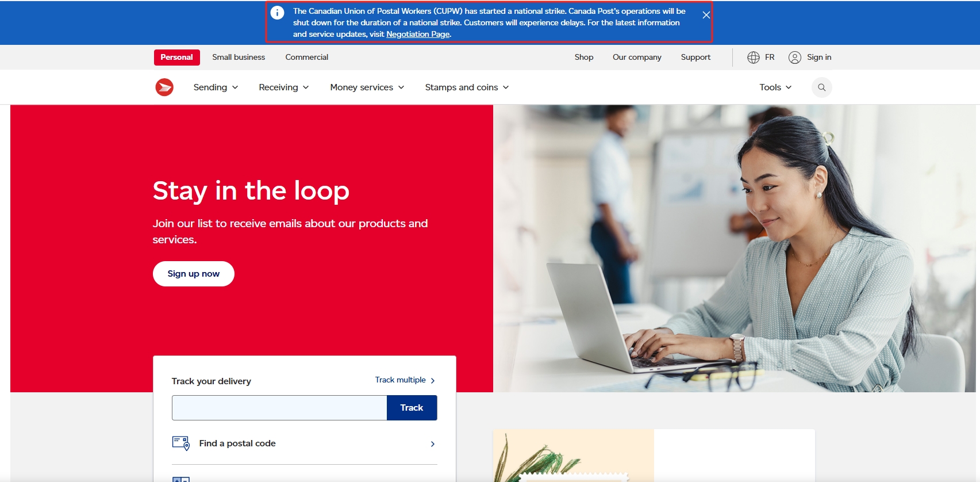Click the Canada Post logo icon
This screenshot has height=482, width=980.
[x=164, y=87]
